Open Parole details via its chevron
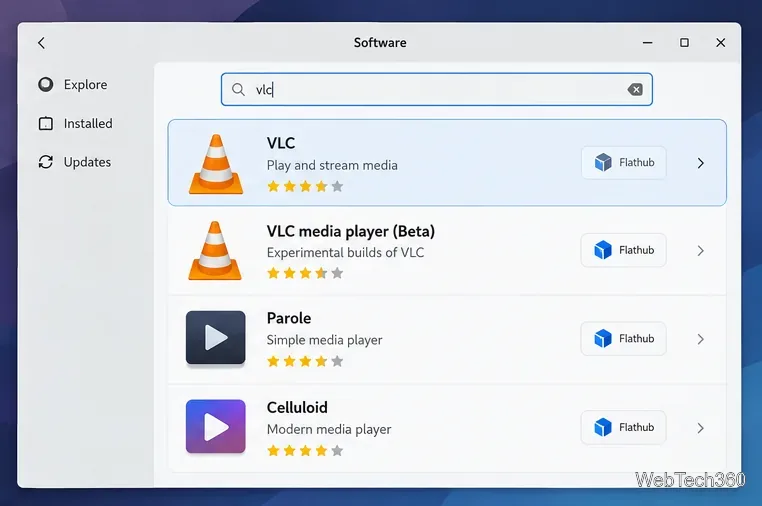Screen dimensions: 762x506 coord(700,339)
